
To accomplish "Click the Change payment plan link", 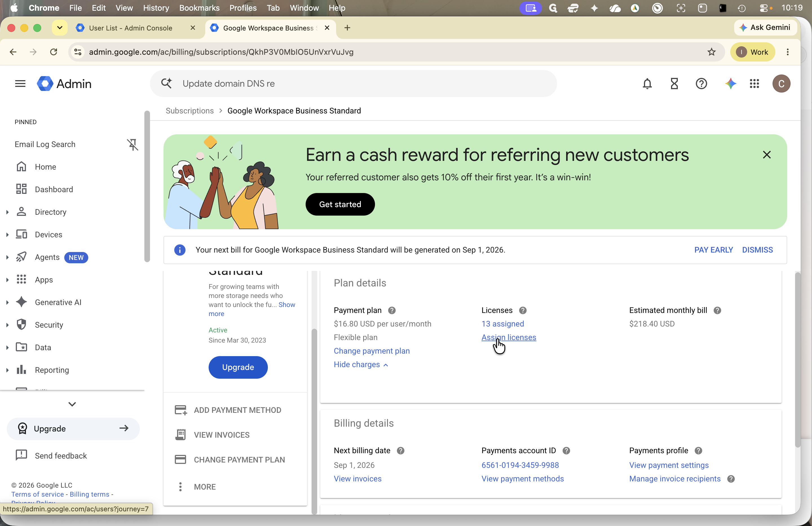I will pos(372,351).
